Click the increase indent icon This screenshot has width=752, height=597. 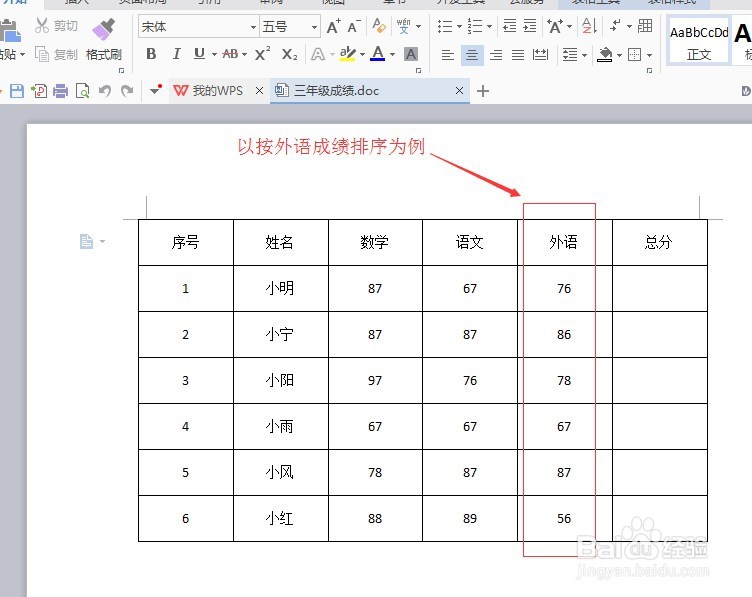tap(529, 26)
